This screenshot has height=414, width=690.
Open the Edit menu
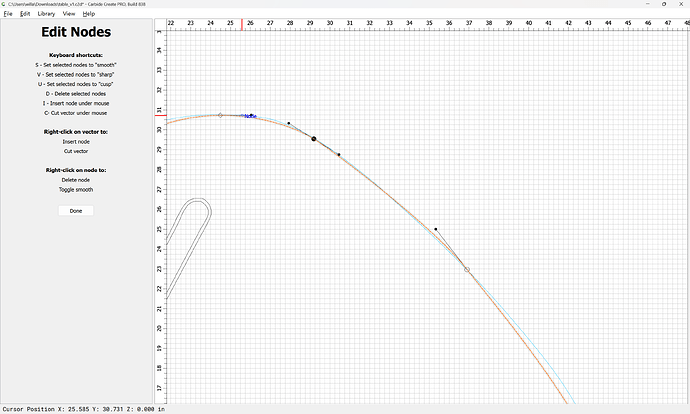pyautogui.click(x=24, y=14)
